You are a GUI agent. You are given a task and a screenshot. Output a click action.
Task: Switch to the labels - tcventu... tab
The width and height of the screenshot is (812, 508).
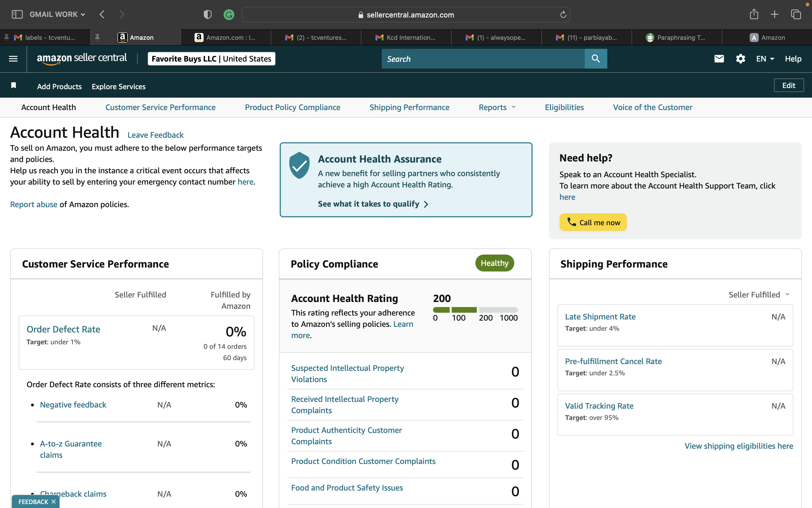click(x=45, y=37)
